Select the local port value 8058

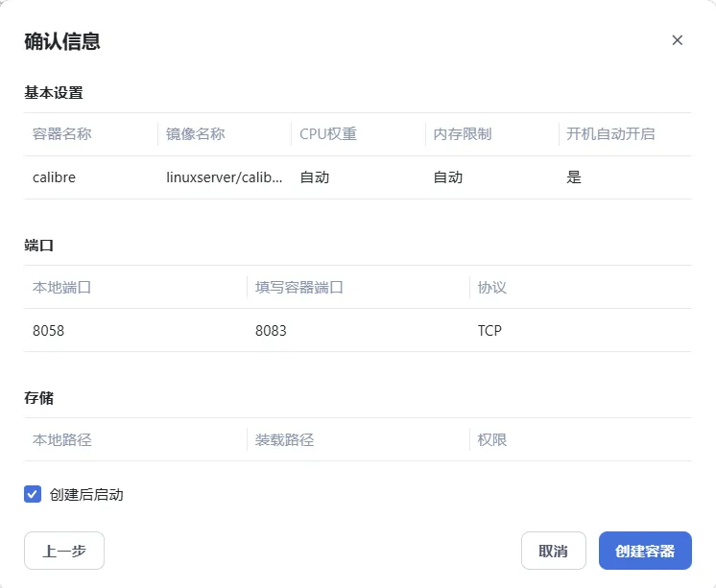[48, 331]
